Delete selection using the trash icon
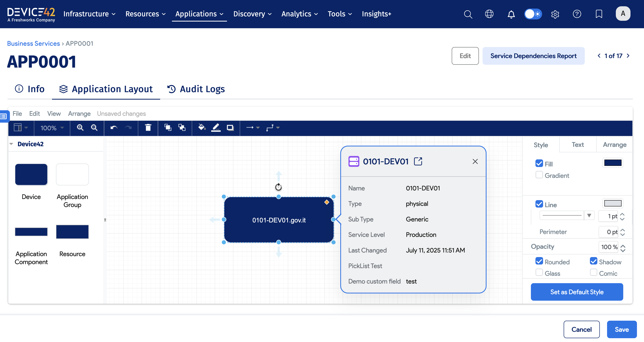The width and height of the screenshot is (644, 342). coord(148,128)
